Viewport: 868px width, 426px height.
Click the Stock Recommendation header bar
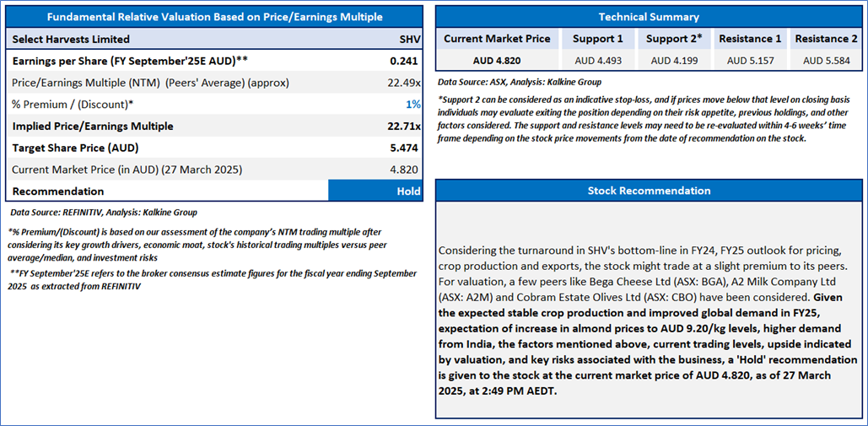tap(648, 191)
